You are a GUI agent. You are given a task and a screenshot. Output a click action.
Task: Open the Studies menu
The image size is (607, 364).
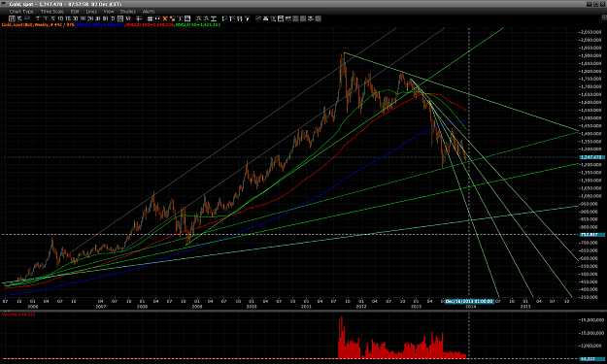(x=128, y=12)
